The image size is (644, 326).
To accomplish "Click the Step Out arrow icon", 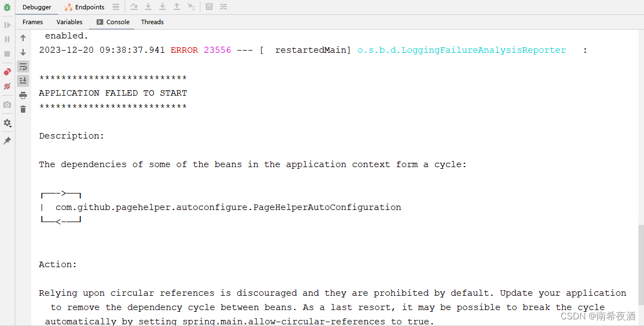I will click(x=176, y=6).
